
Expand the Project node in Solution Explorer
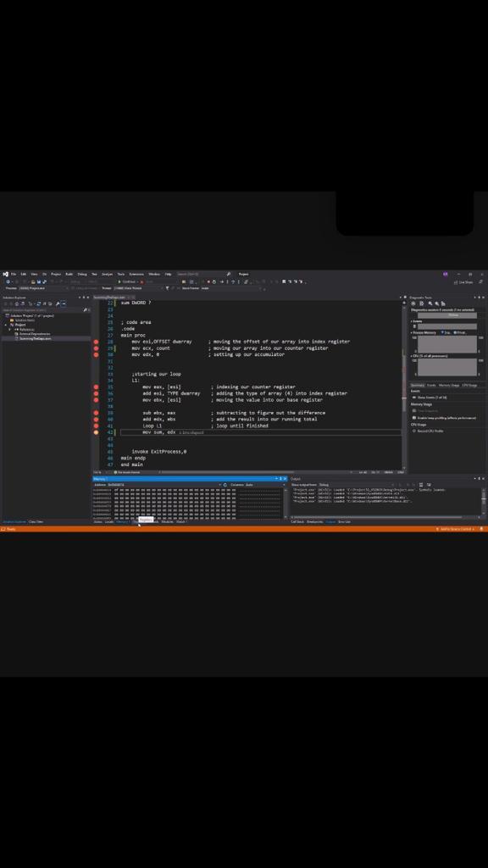tap(6, 325)
